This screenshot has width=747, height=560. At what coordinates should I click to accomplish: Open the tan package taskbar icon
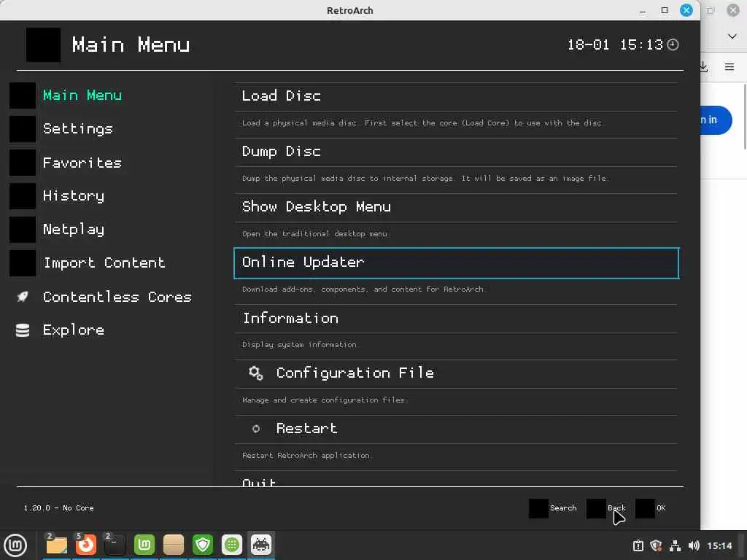click(x=174, y=545)
